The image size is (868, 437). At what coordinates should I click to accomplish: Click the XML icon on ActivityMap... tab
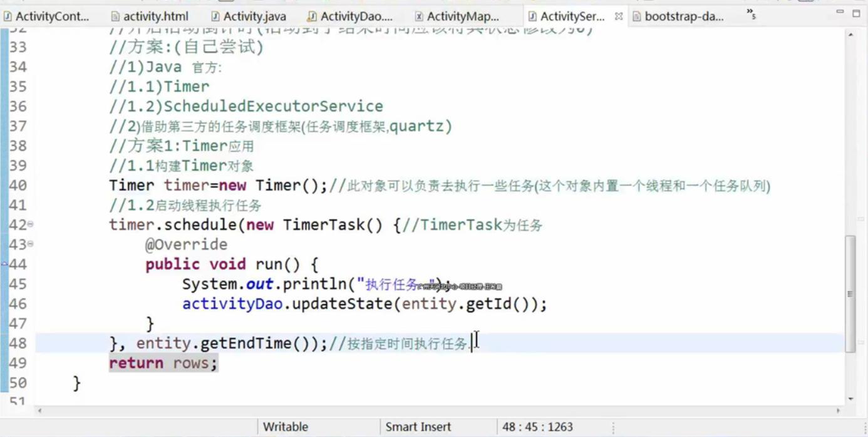419,17
